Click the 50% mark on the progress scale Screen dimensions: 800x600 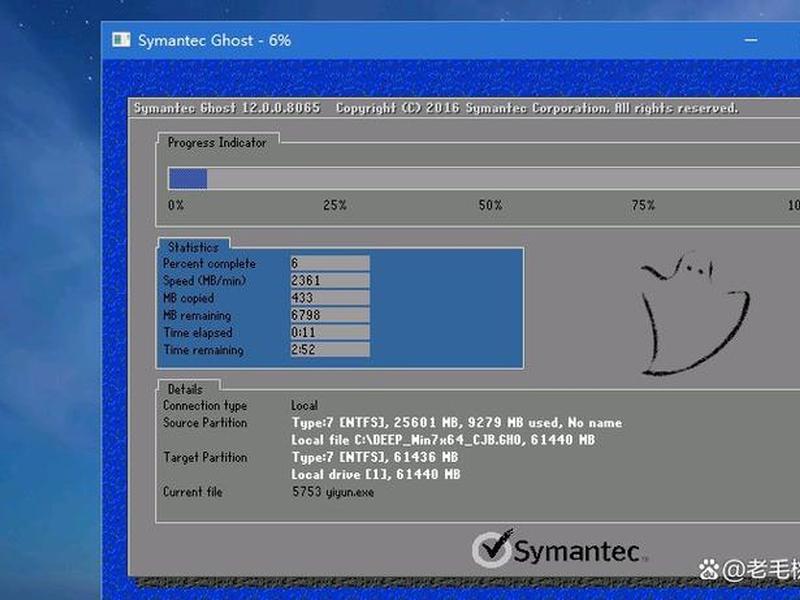[x=490, y=205]
